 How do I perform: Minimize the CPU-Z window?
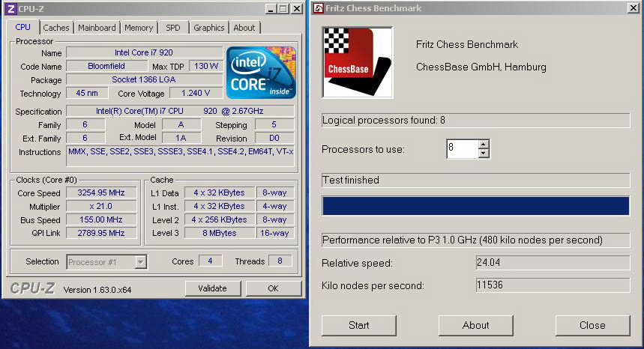click(270, 8)
